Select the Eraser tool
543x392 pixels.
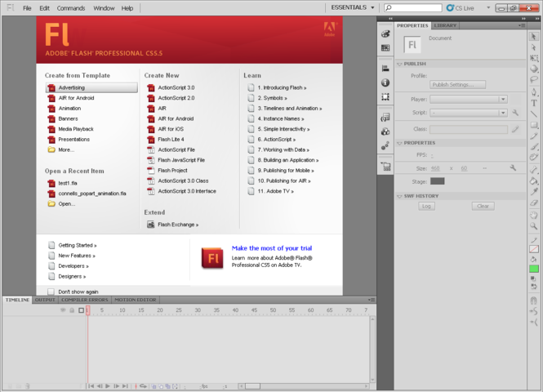[x=534, y=203]
